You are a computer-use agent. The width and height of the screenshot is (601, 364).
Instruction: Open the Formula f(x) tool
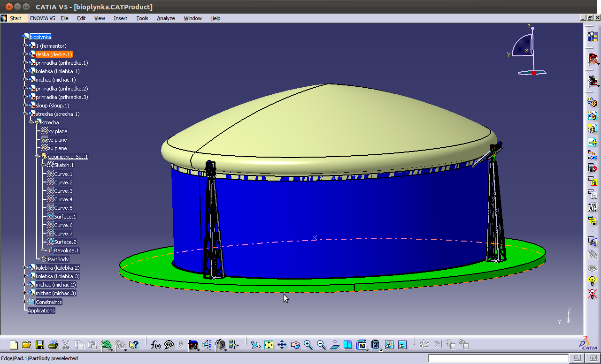156,345
